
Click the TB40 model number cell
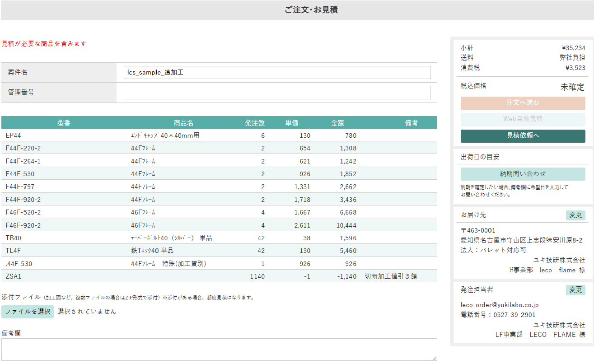pos(14,238)
